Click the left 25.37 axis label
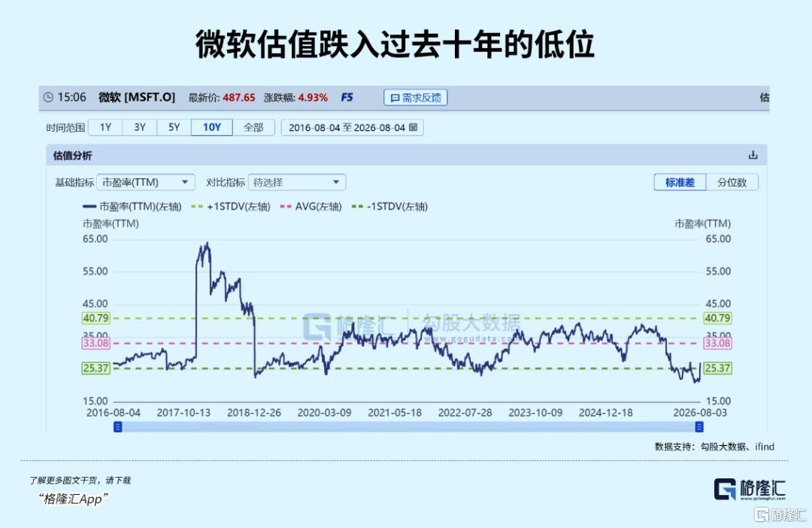 [95, 369]
